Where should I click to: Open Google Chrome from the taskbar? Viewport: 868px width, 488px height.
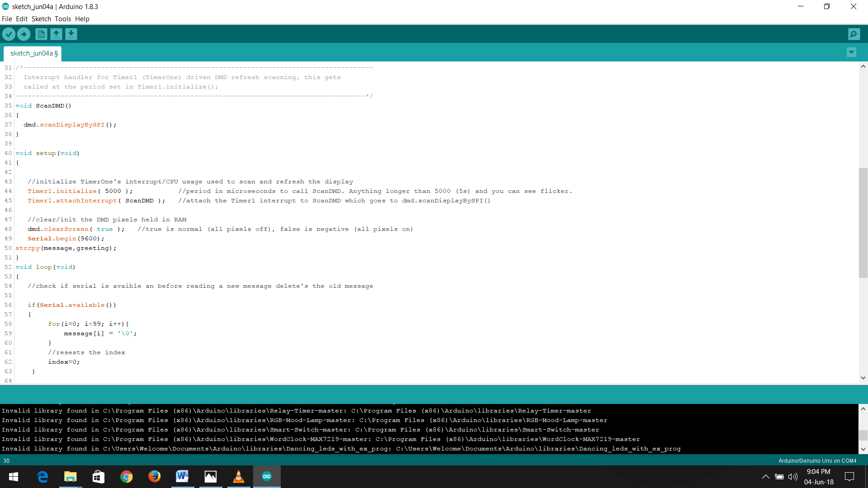[127, 476]
